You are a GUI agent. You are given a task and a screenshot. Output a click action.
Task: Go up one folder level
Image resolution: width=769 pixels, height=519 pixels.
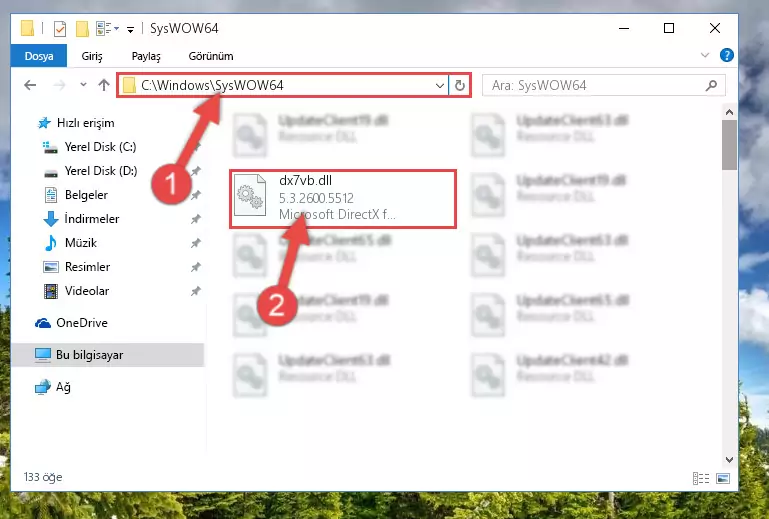pos(103,85)
